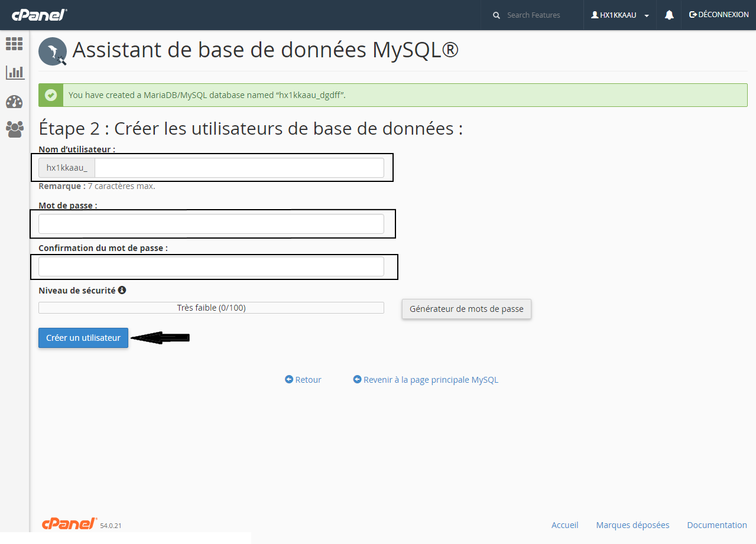756x544 pixels.
Task: Click the cPanel logo in header
Action: [40, 15]
